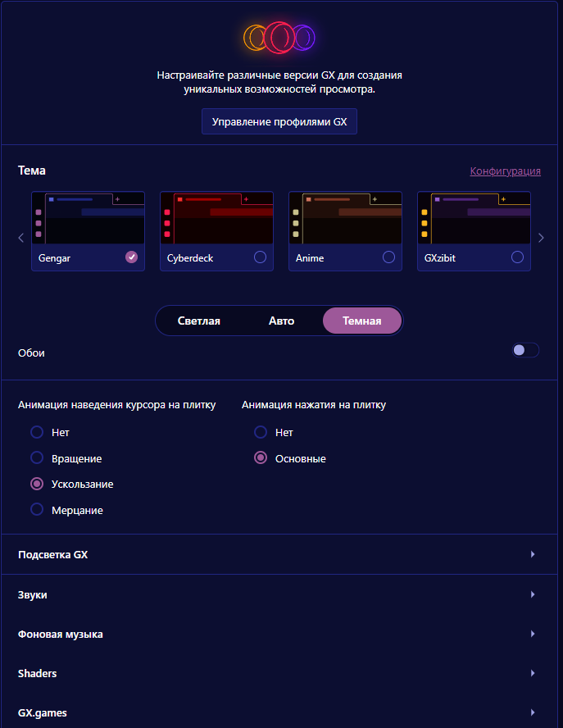Click 'Анимация нажатия на плитку' heading
The height and width of the screenshot is (728, 563).
point(314,405)
